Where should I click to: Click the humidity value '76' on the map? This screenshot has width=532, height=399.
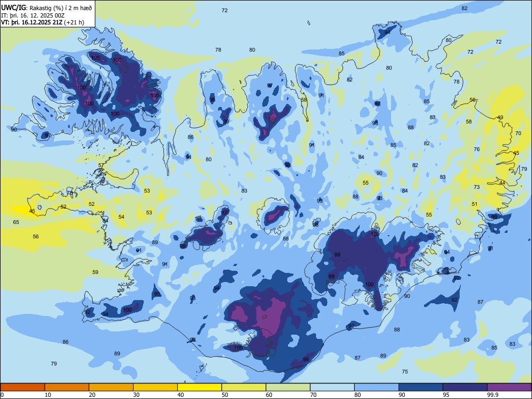(x=477, y=149)
